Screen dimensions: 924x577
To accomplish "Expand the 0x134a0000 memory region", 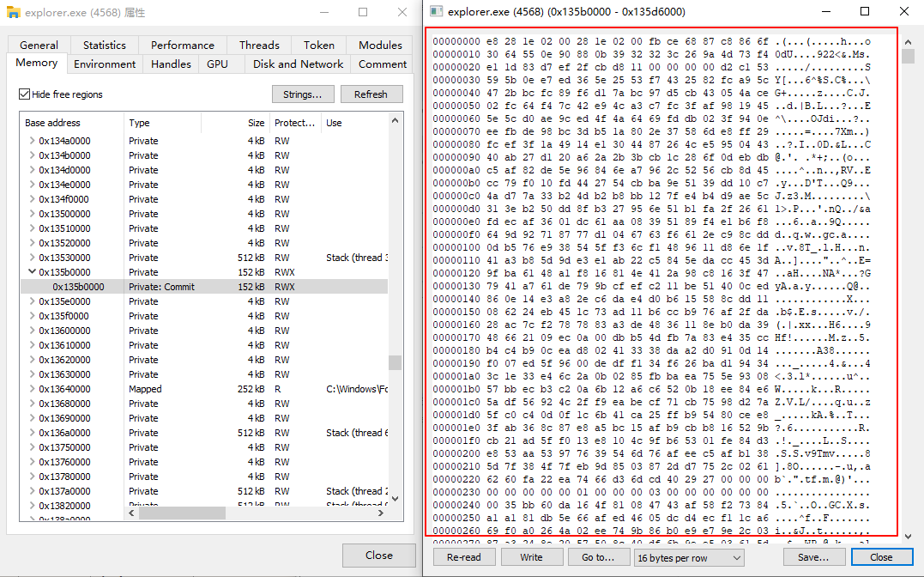I will coord(32,141).
